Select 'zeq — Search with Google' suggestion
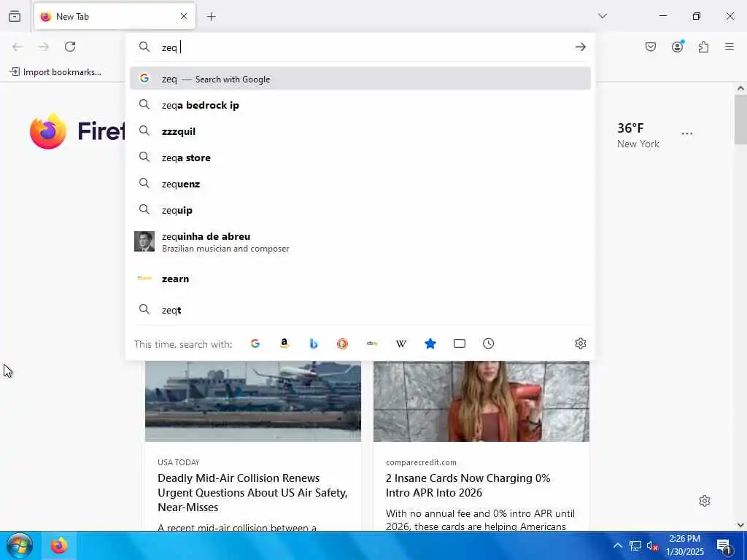The width and height of the screenshot is (747, 560). [x=360, y=79]
